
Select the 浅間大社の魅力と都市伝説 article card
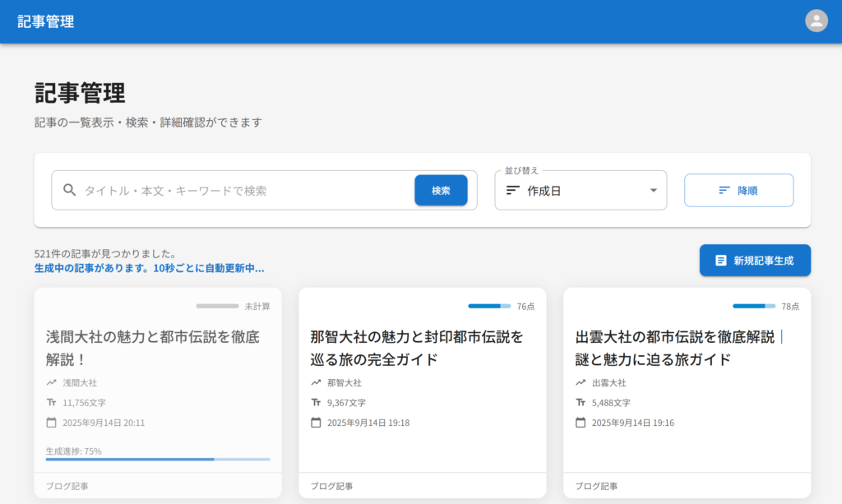[x=158, y=348]
